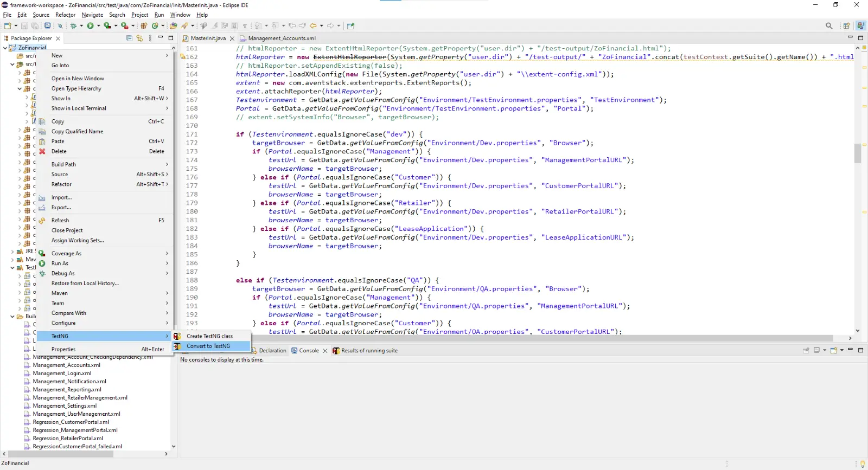Image resolution: width=868 pixels, height=470 pixels.
Task: Select the Java perspective icon
Action: coord(860,25)
